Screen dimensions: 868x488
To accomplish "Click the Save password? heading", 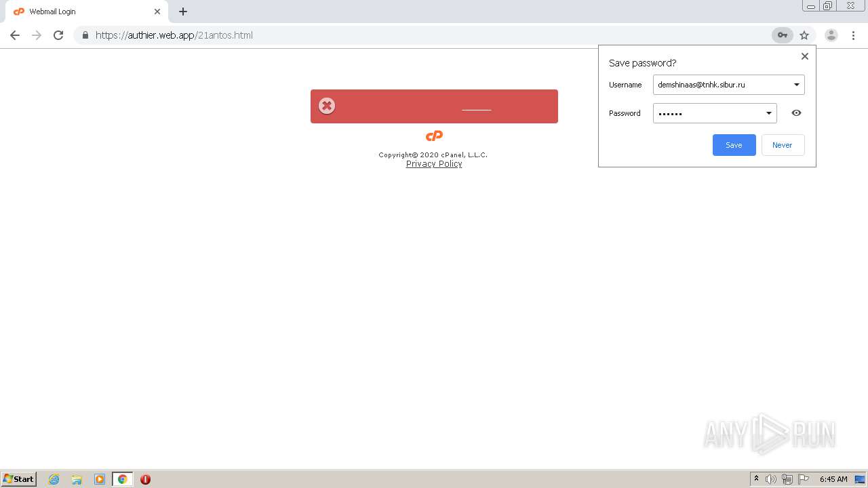I will click(x=642, y=63).
